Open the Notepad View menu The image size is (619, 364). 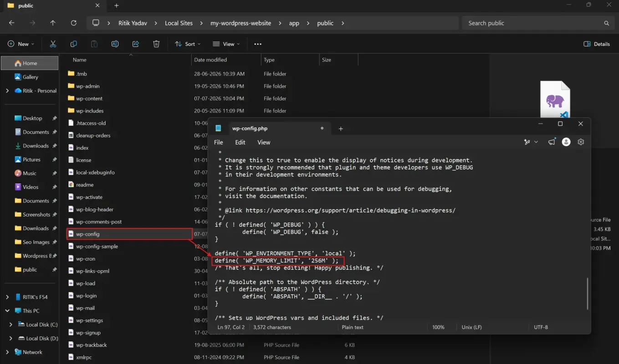(x=264, y=142)
